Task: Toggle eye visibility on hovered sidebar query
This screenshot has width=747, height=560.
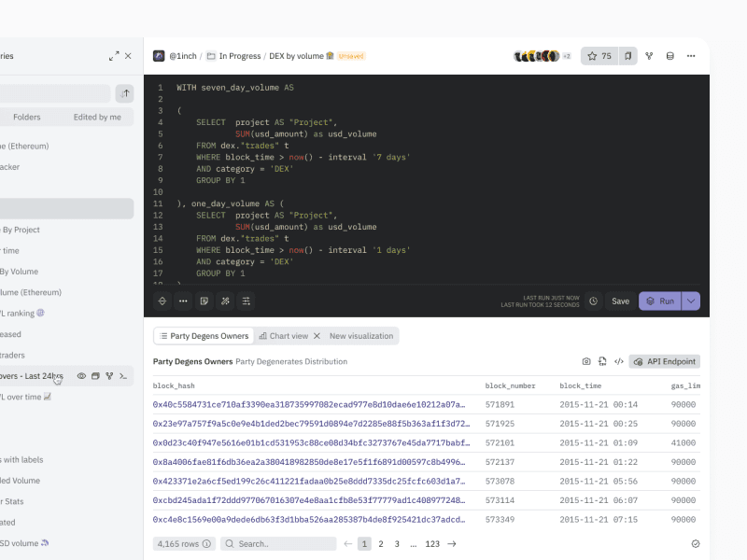Action: coord(81,376)
